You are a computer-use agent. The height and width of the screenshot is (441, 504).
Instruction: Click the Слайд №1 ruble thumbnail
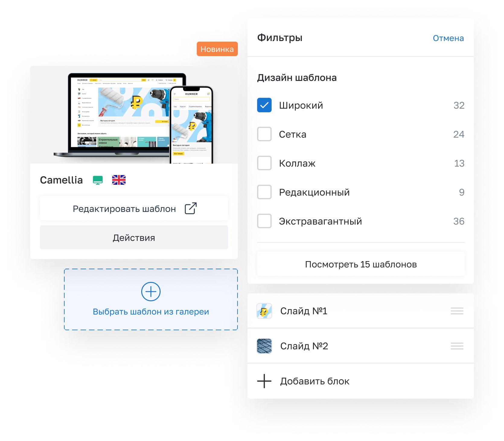coord(264,311)
